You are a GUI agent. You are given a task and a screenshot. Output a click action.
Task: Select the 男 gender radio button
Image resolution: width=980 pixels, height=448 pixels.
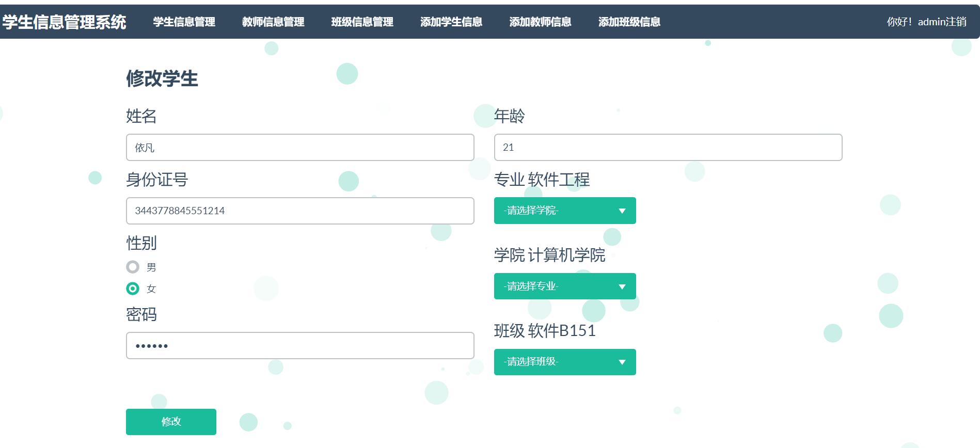pyautogui.click(x=133, y=267)
